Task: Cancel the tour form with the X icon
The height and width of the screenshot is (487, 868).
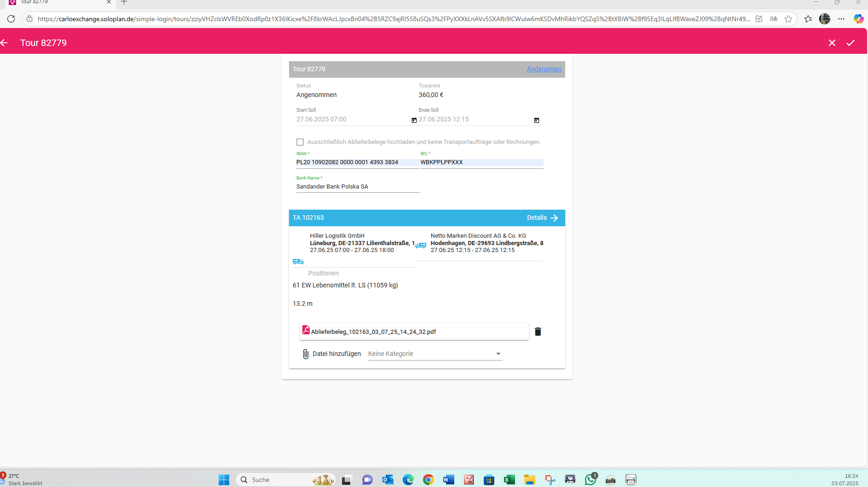Action: click(832, 43)
